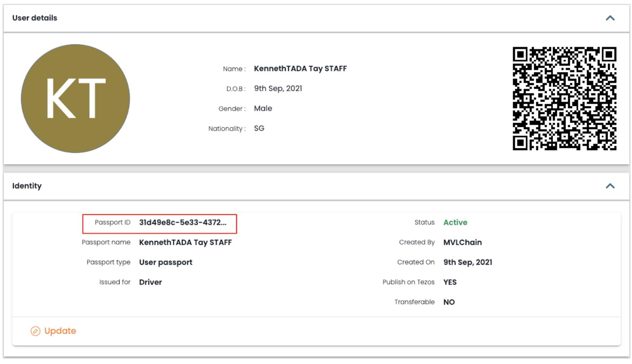This screenshot has height=364, width=632.
Task: Click the Update link
Action: (60, 331)
